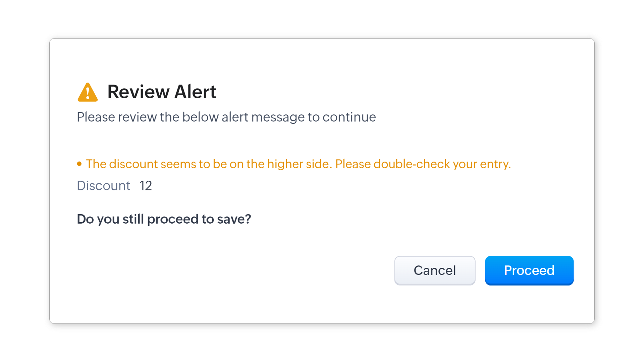
Task: Click the word 'Review' in the heading
Action: [138, 92]
